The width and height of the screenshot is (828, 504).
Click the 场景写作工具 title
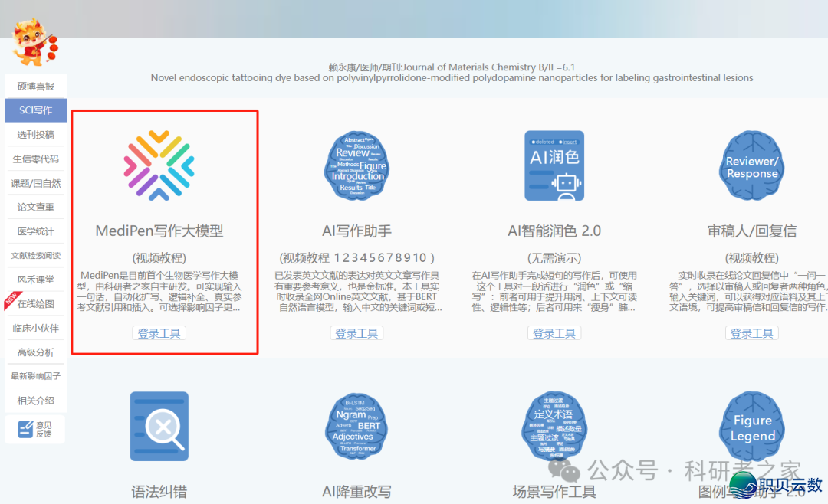(554, 492)
